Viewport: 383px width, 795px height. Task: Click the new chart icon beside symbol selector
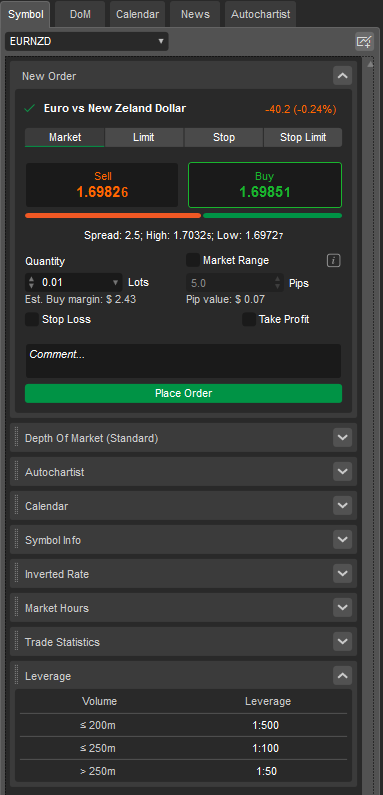[x=364, y=42]
